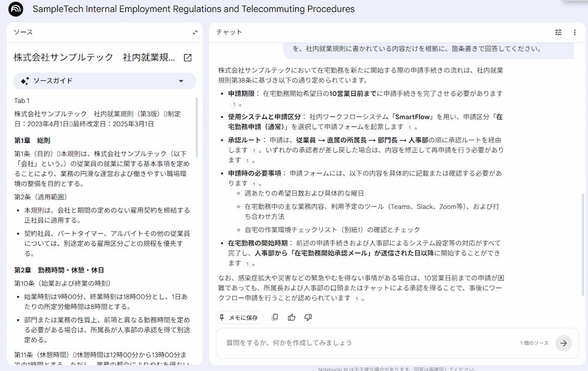588x371 pixels.
Task: Click the notebook title SampleTech Internal Employment Regulations
Action: (x=193, y=9)
